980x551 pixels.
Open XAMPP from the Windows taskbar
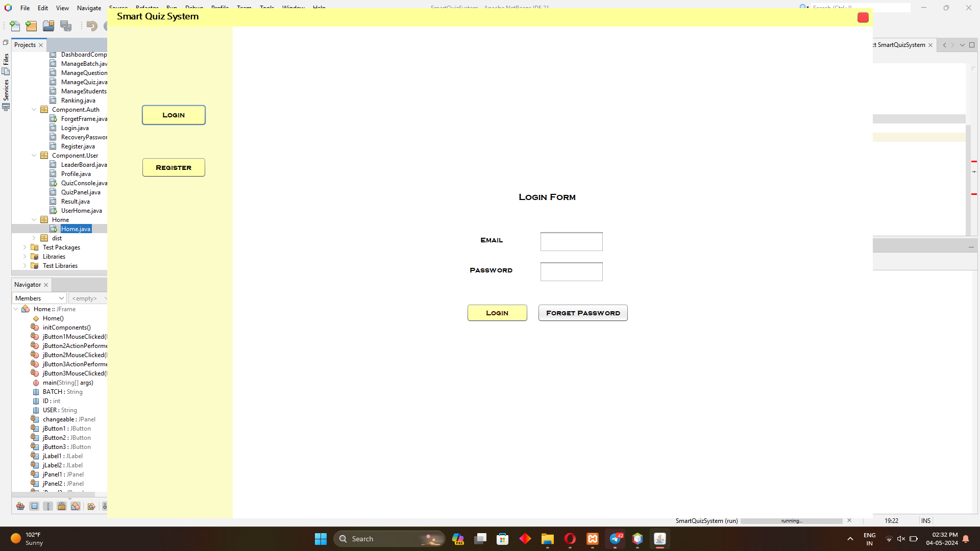click(593, 539)
